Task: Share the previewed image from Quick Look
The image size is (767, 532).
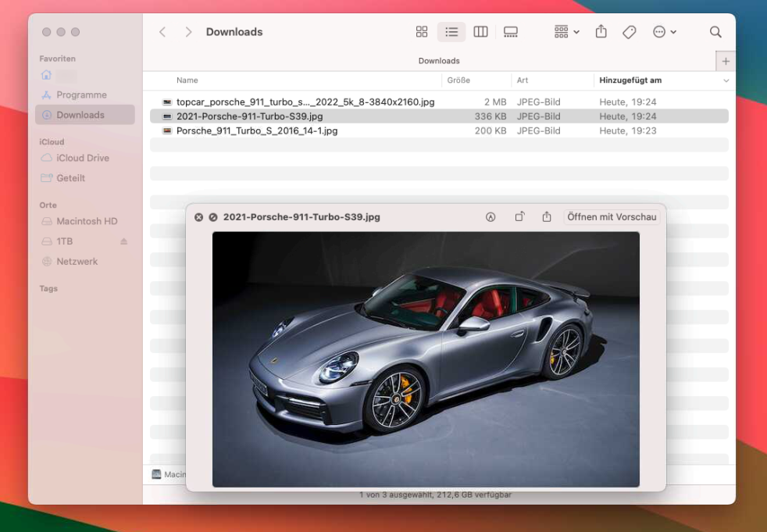Action: click(x=547, y=217)
